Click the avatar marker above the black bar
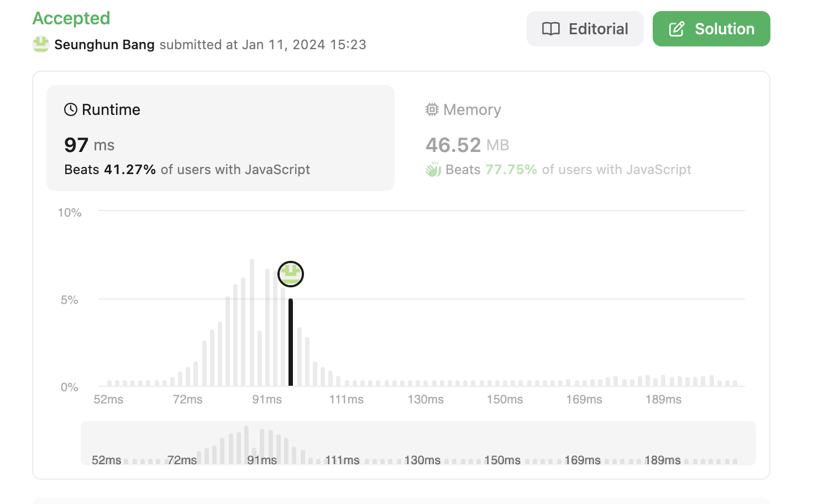Screen dimensions: 829x504 tap(291, 274)
